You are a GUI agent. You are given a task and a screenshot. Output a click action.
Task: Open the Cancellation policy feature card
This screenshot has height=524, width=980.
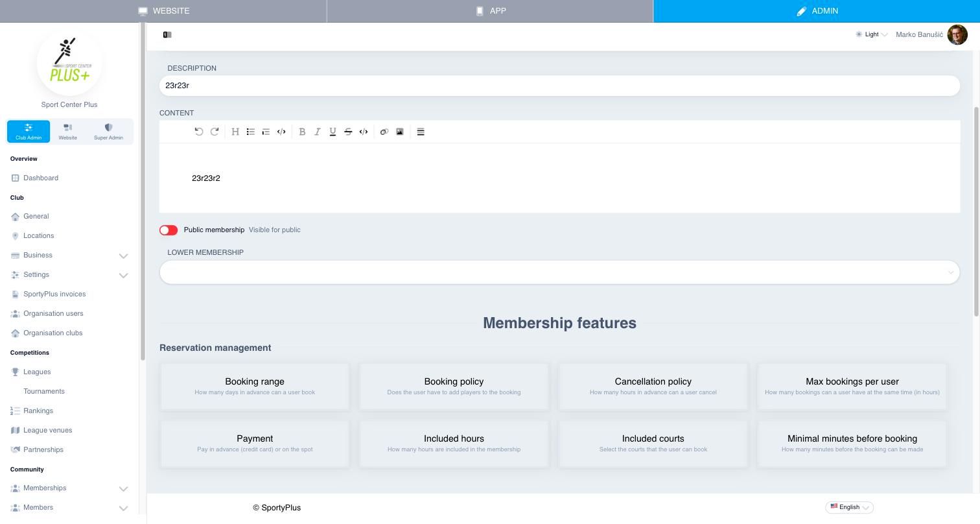click(653, 387)
